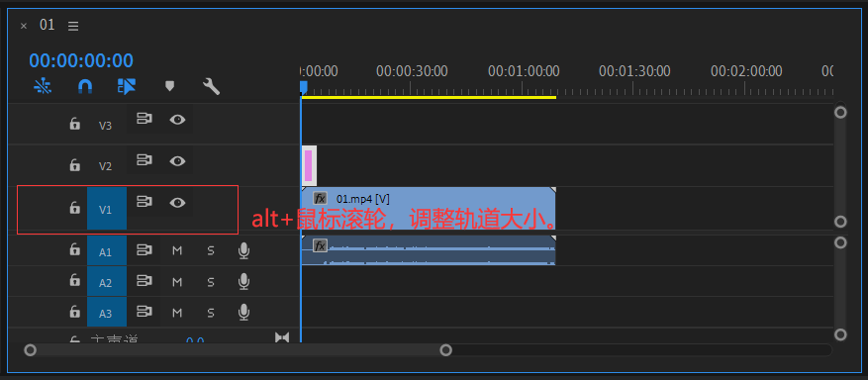Toggle lock on track A1

point(74,249)
